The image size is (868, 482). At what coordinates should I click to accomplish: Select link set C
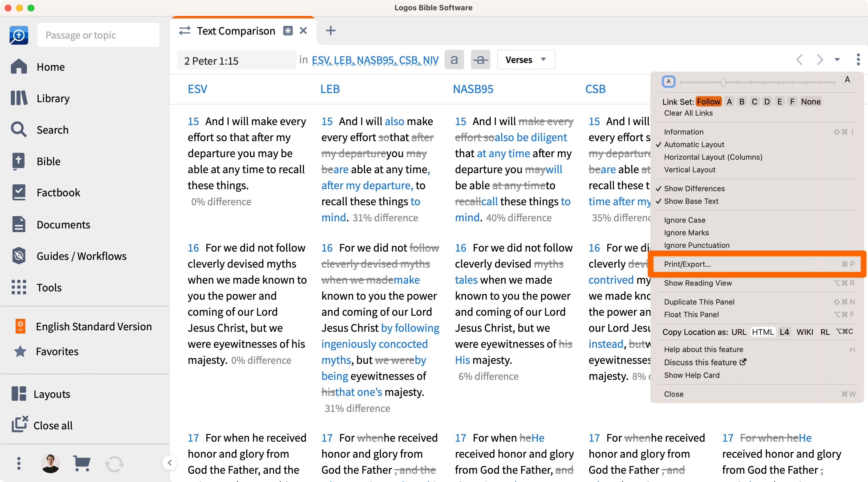coord(754,101)
